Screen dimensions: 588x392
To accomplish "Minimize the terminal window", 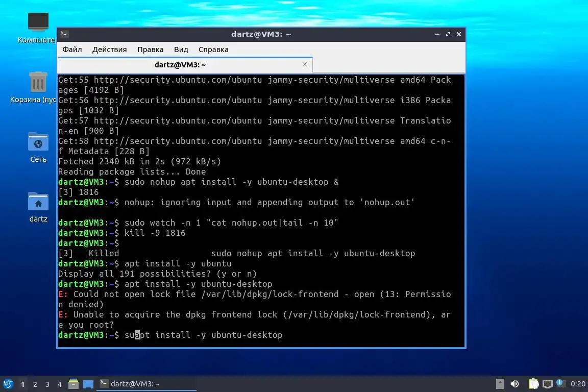I will pyautogui.click(x=437, y=34).
